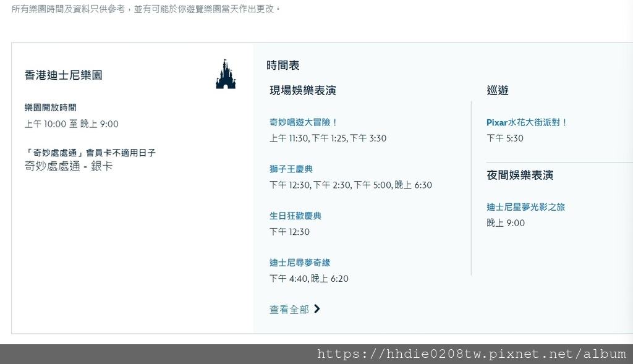Viewport: 633px width, 364px height.
Task: Click the chevron arrow next to 查看全部
Action: 317,309
